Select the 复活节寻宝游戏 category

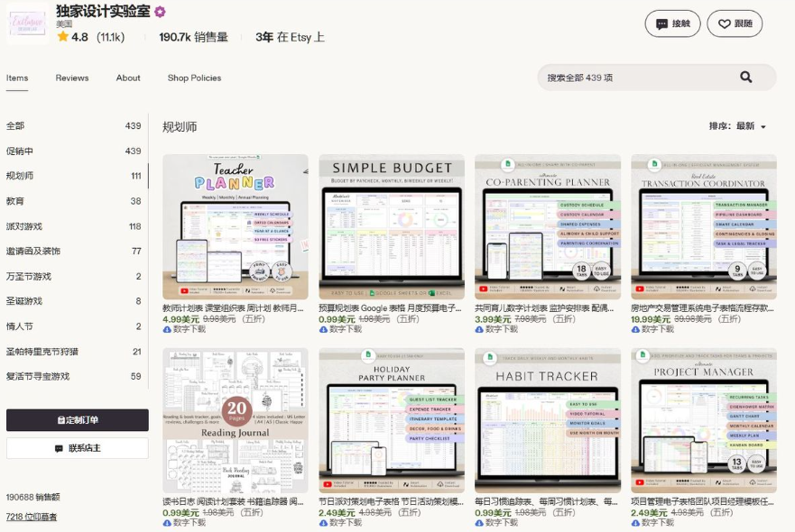coord(74,376)
